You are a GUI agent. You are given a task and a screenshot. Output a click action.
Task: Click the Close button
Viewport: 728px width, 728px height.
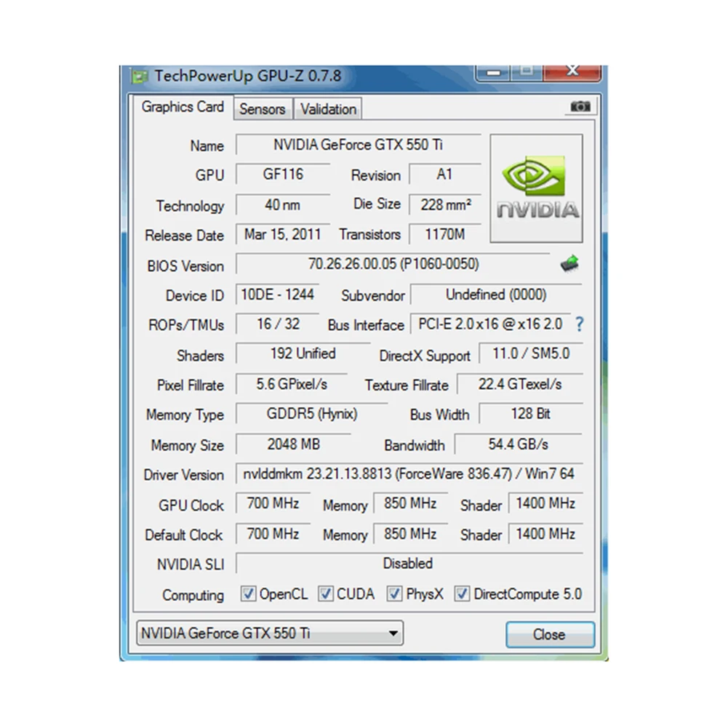(550, 634)
